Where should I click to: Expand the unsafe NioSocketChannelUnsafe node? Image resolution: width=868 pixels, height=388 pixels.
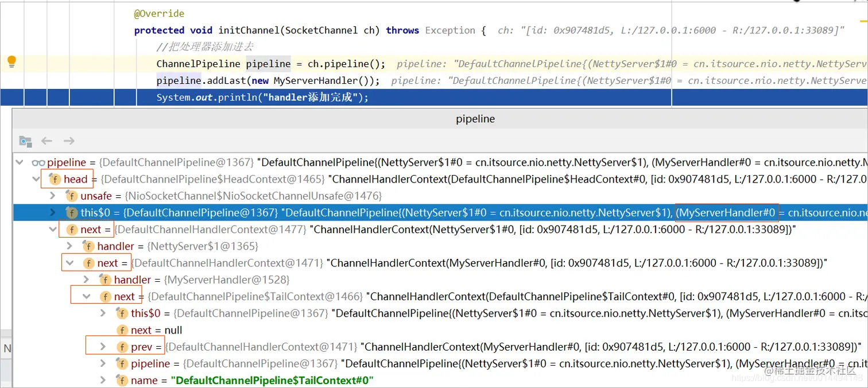point(53,196)
